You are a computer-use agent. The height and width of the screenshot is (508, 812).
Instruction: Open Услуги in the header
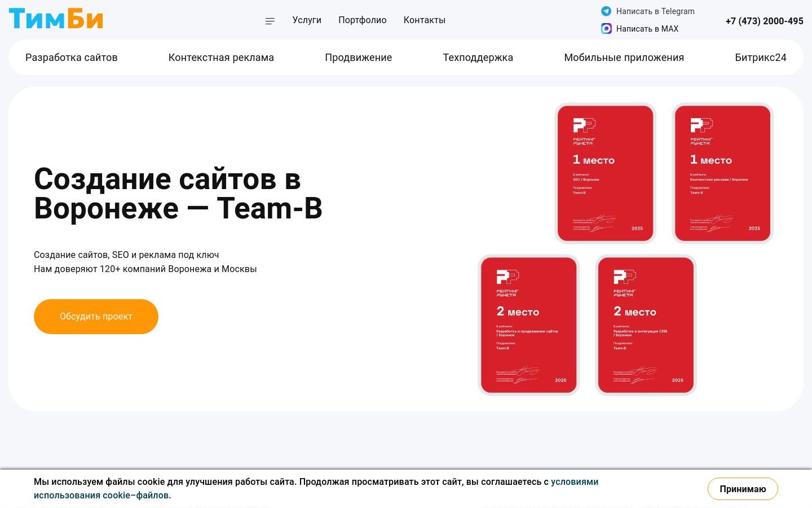click(x=307, y=20)
